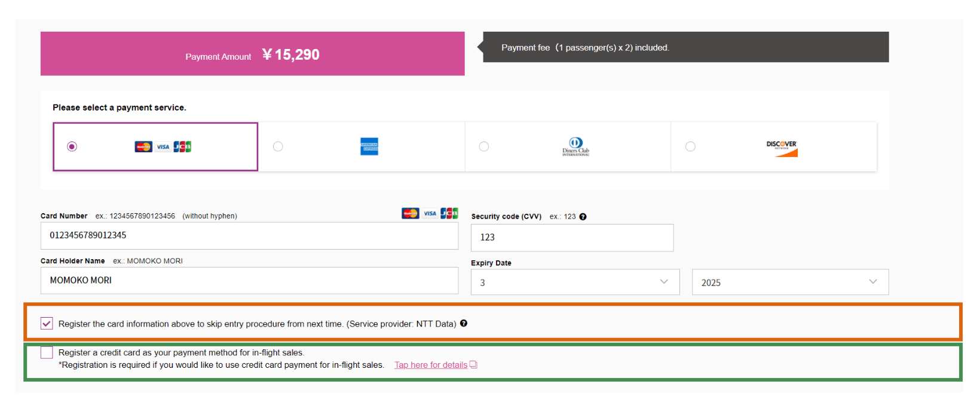
Task: Open help icon next to NTT Data
Action: click(464, 323)
